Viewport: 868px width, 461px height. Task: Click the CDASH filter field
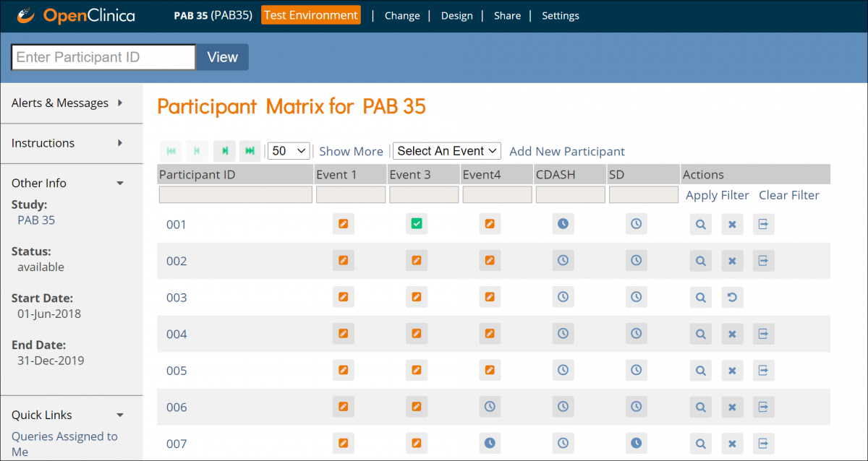(570, 195)
